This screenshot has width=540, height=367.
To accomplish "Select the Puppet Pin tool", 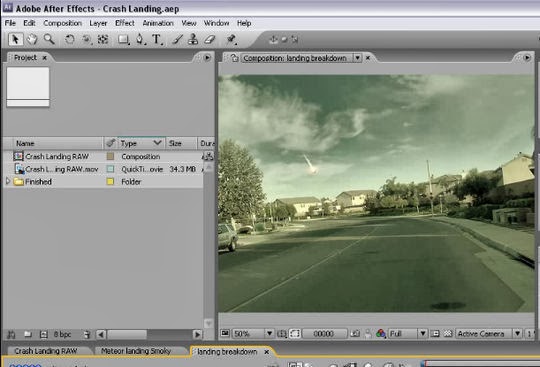I will click(231, 39).
